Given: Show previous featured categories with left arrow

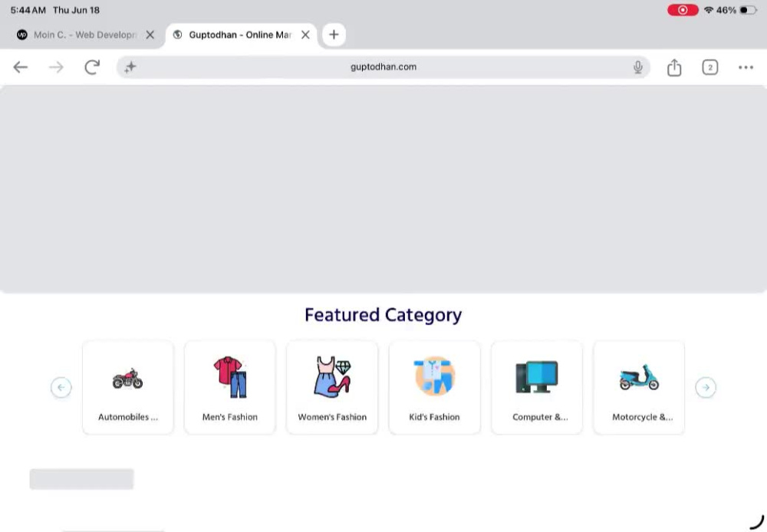Looking at the screenshot, I should (61, 387).
